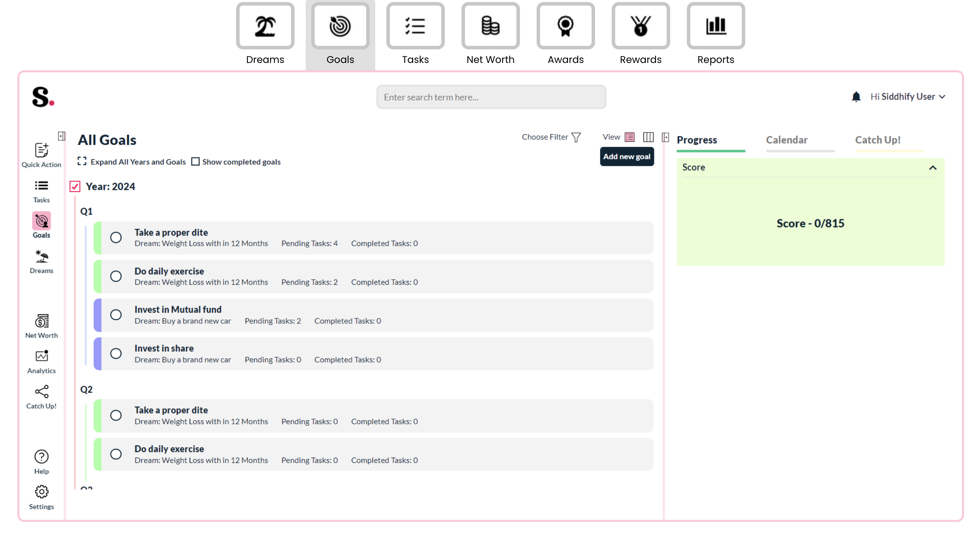
Task: Click the notification bell icon
Action: (x=856, y=97)
